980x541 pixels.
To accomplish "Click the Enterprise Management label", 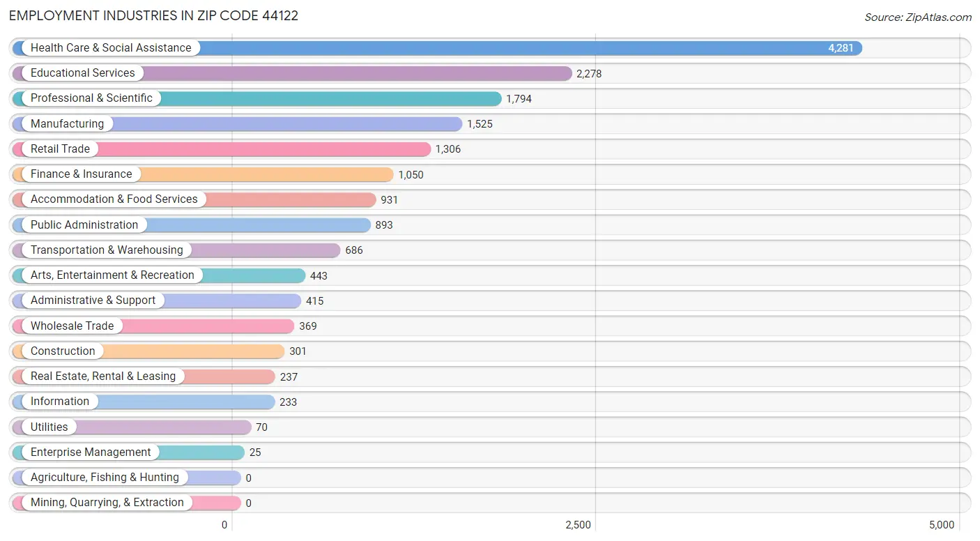I will tap(91, 452).
